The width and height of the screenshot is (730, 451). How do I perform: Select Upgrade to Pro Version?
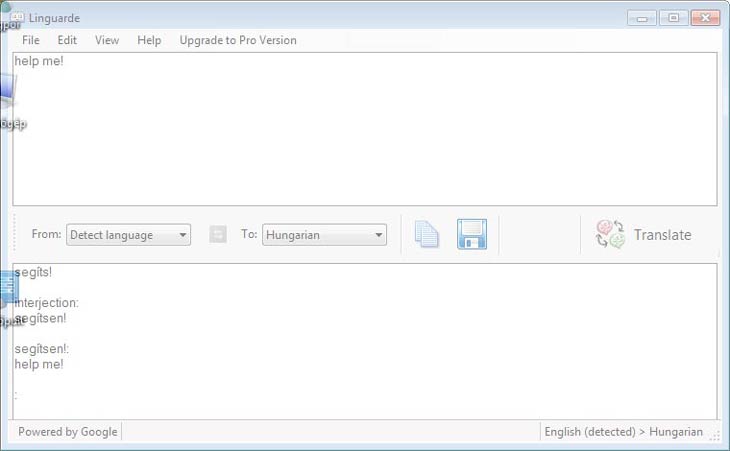(238, 40)
